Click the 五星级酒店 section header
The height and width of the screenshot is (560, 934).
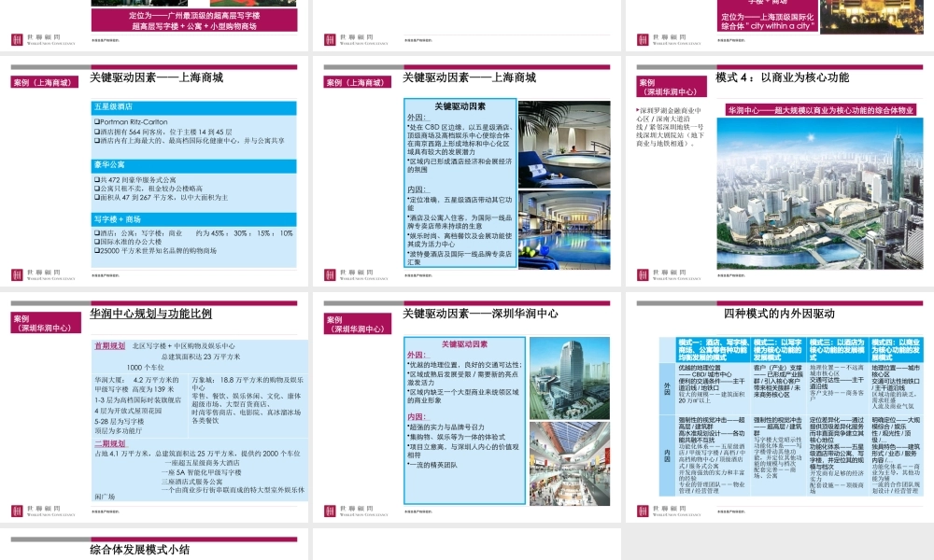coord(194,107)
